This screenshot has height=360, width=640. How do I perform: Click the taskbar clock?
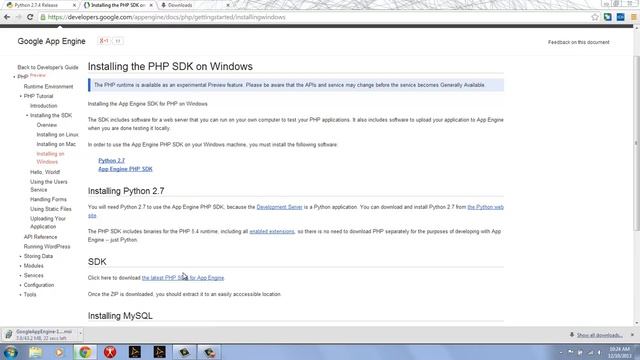(620, 352)
